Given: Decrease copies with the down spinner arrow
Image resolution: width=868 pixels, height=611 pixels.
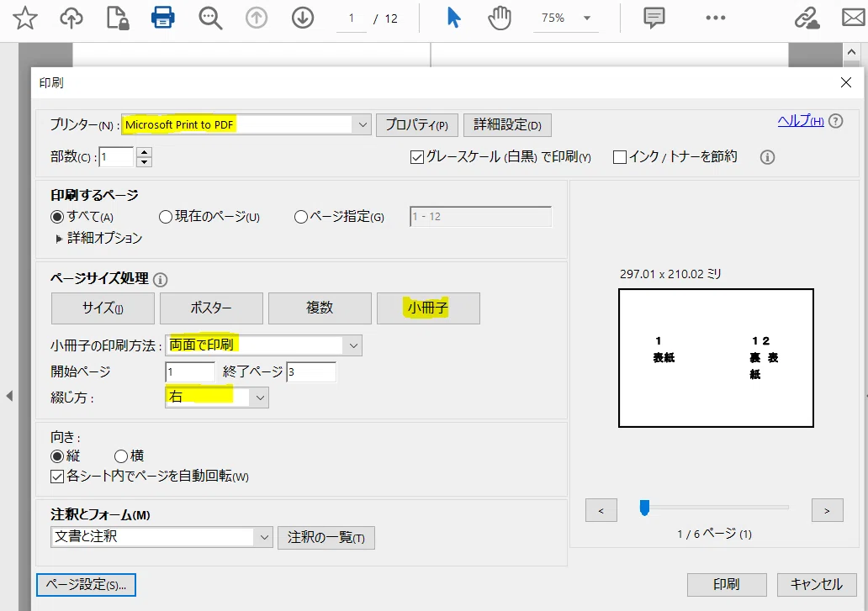Looking at the screenshot, I should [x=144, y=162].
